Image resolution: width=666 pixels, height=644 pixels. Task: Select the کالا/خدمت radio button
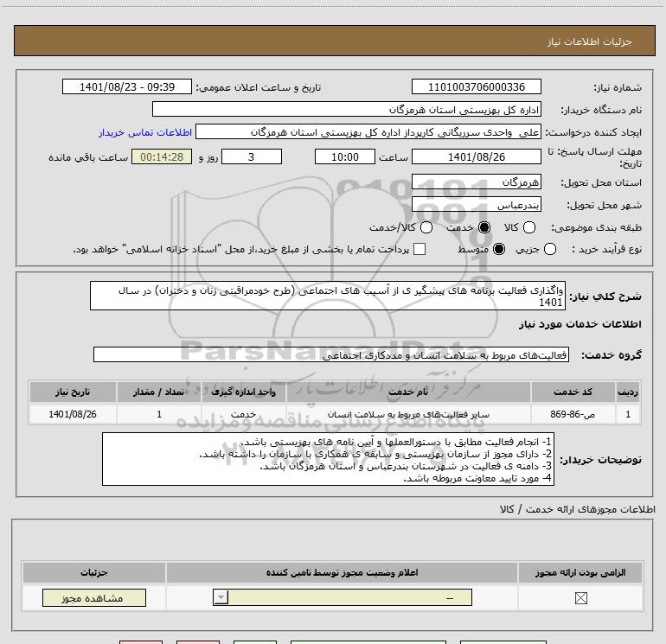click(426, 227)
